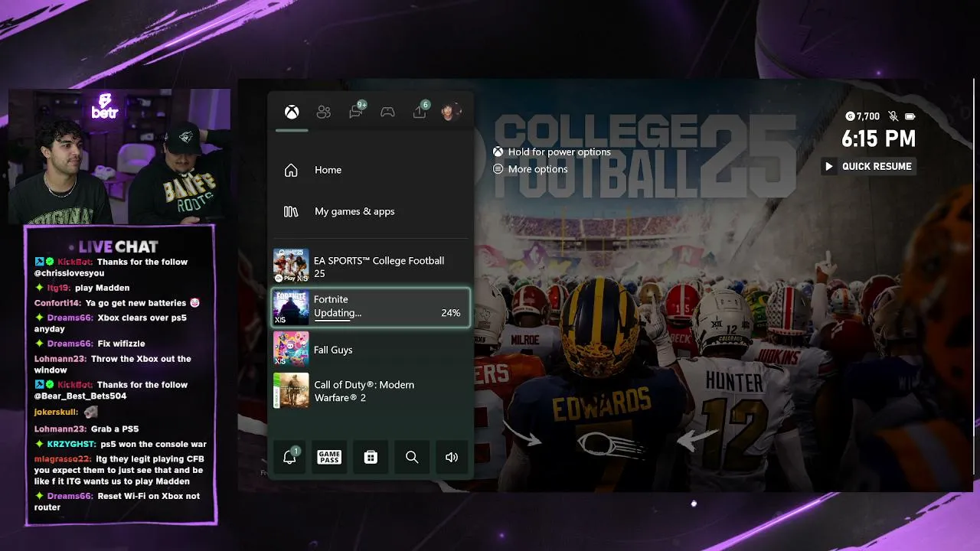Open the share tab with 6 badge
This screenshot has width=980, height=551.
421,111
